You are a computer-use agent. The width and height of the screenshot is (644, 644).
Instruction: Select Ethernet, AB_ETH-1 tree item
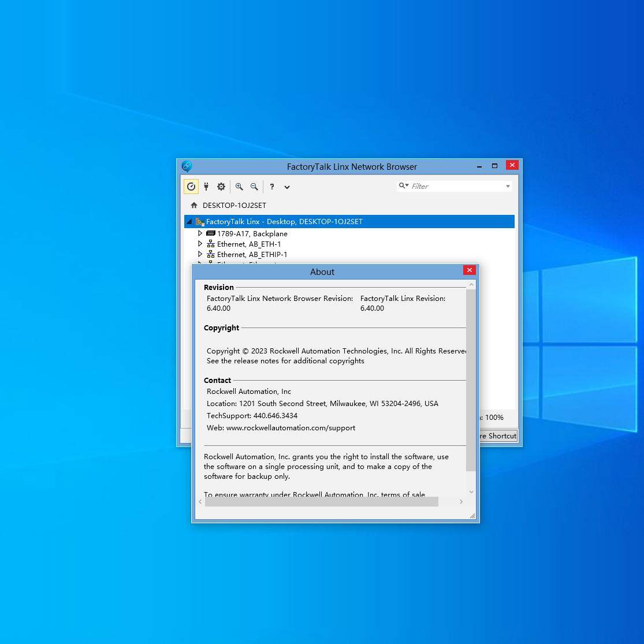point(249,244)
